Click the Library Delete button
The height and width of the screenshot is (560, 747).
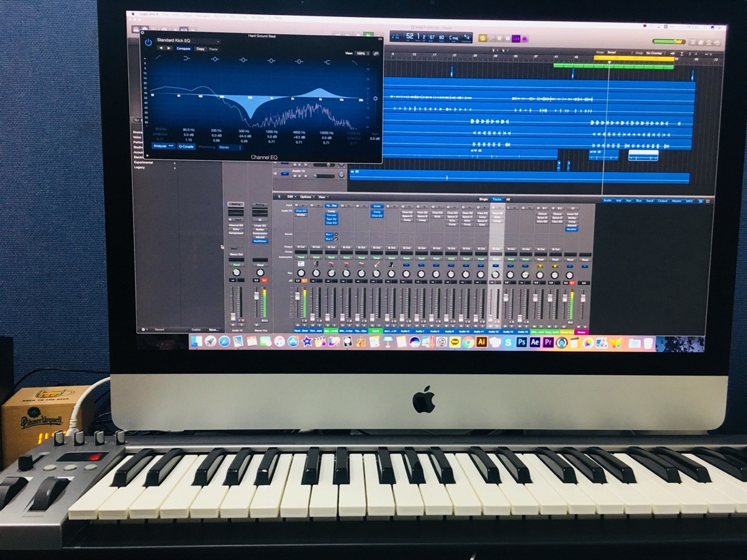[x=196, y=330]
